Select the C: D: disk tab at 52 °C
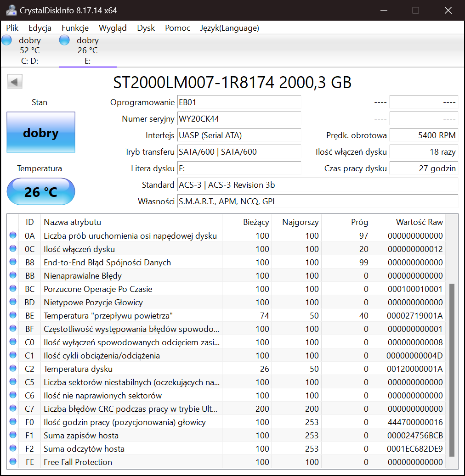The image size is (465, 476). (x=29, y=50)
